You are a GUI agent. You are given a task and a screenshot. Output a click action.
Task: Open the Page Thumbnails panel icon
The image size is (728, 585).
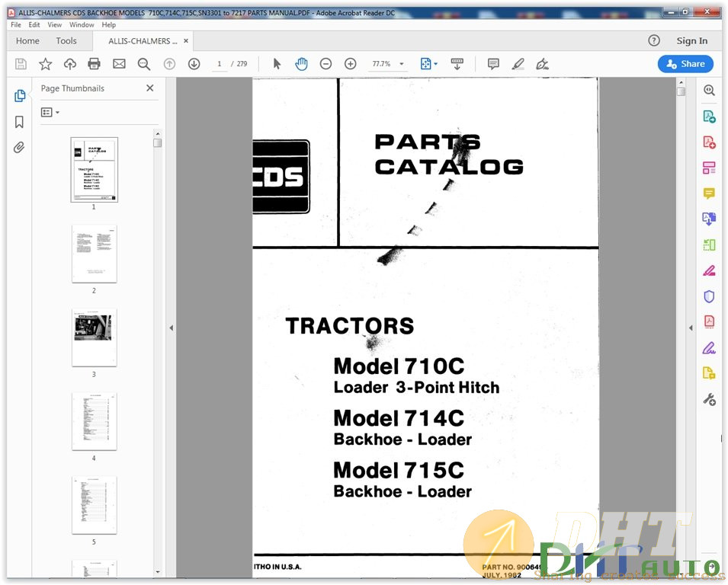click(20, 95)
